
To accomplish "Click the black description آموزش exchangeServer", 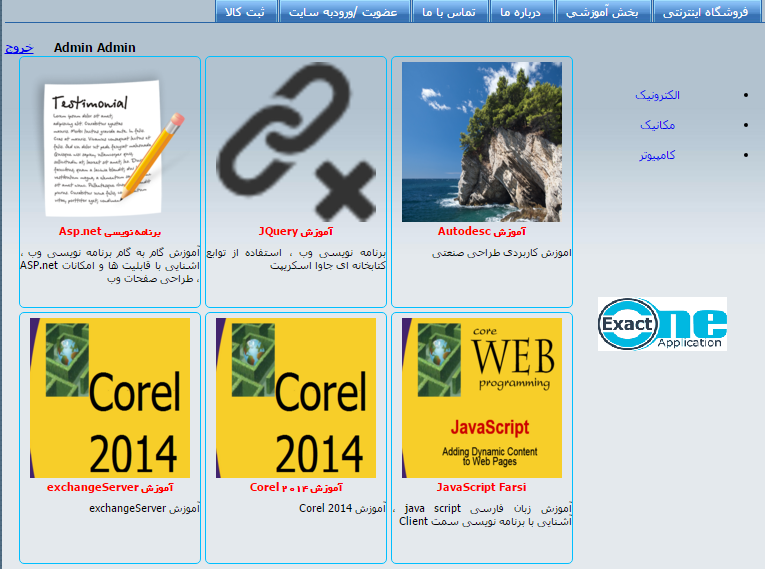I will pos(144,508).
